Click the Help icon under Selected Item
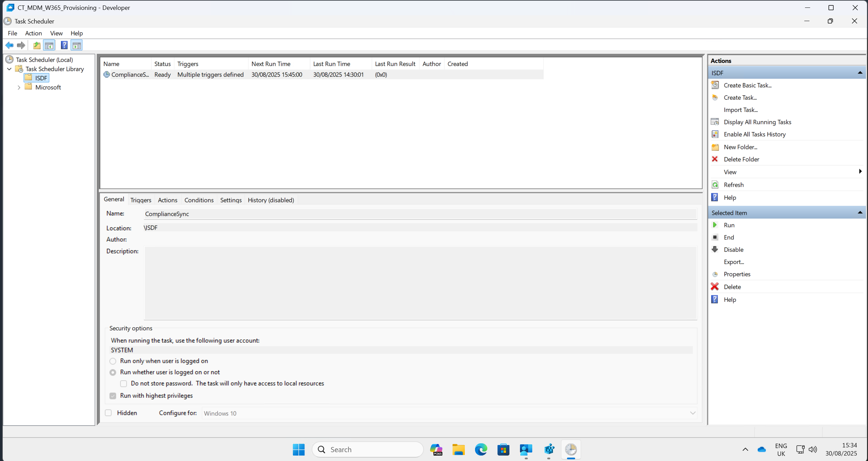Screen dimensions: 868x461 715,299
